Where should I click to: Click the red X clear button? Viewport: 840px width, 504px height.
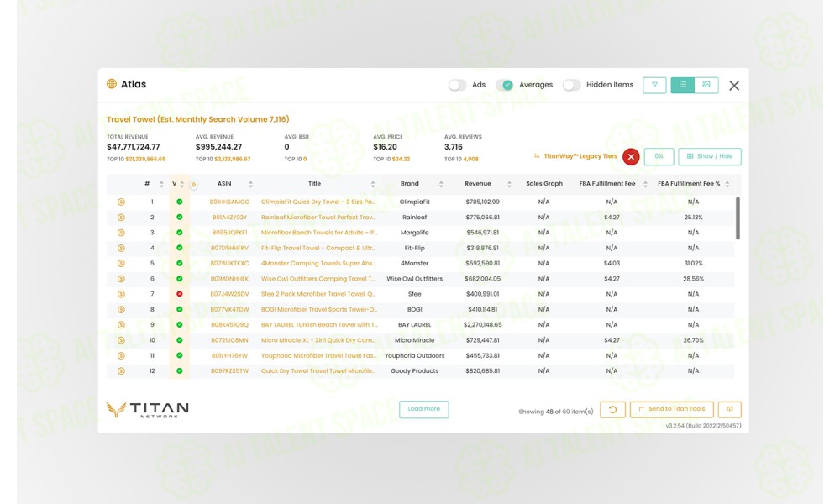(x=631, y=156)
